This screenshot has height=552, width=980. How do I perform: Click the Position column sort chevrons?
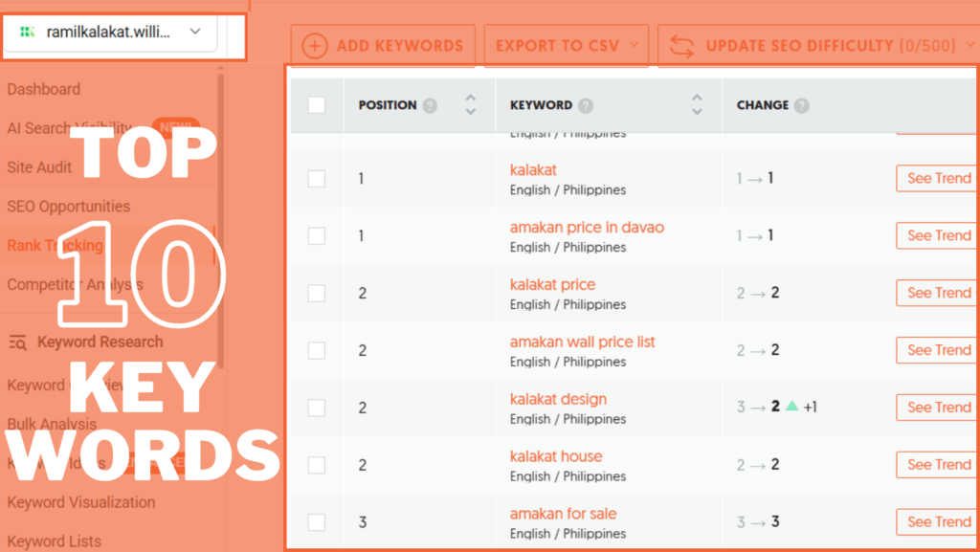470,105
